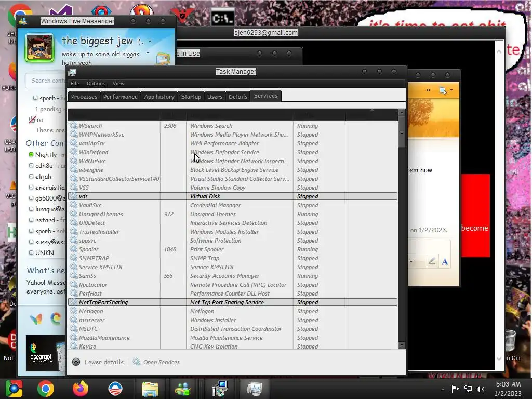Select the MozillaMaintenance service row
Screen dimensions: 532x399
[233, 338]
